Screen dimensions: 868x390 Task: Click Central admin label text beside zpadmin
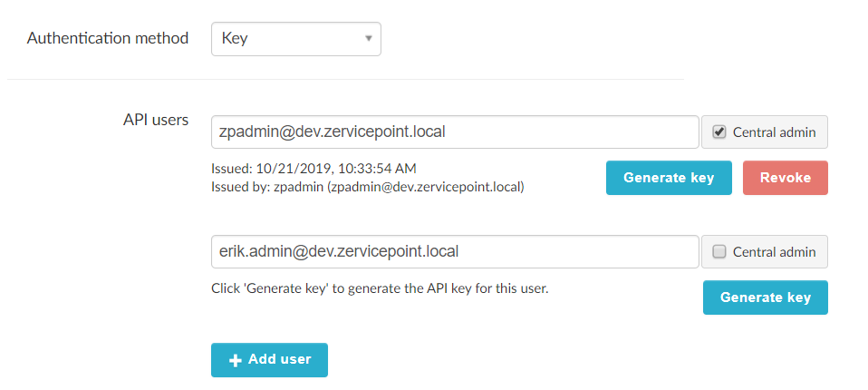774,132
